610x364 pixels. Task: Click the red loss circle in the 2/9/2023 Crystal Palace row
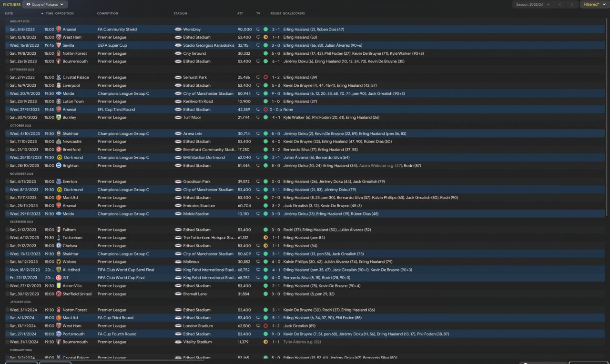[265, 77]
